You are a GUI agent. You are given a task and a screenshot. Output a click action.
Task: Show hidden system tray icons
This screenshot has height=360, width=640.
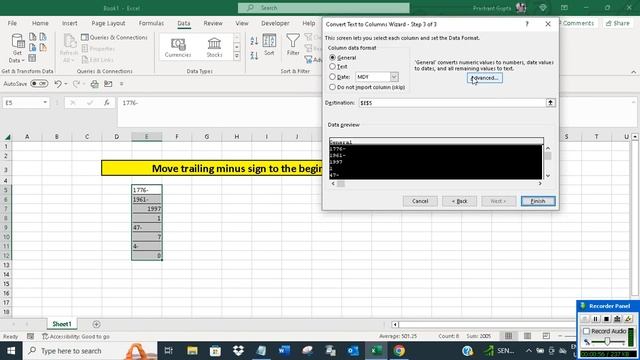529,351
